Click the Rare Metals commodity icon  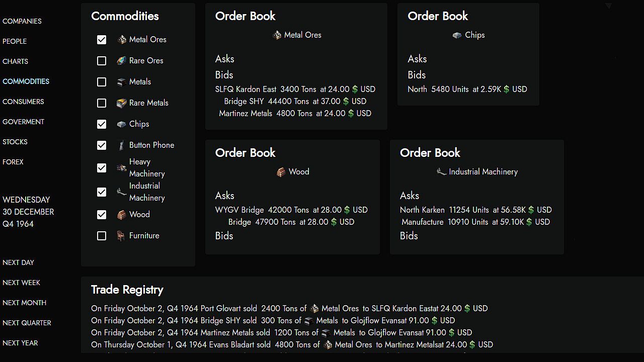[121, 103]
